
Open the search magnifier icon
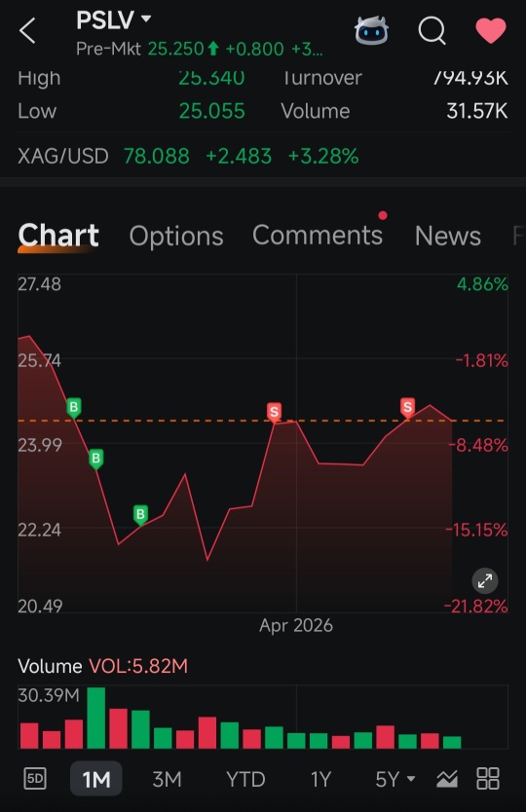pyautogui.click(x=432, y=30)
